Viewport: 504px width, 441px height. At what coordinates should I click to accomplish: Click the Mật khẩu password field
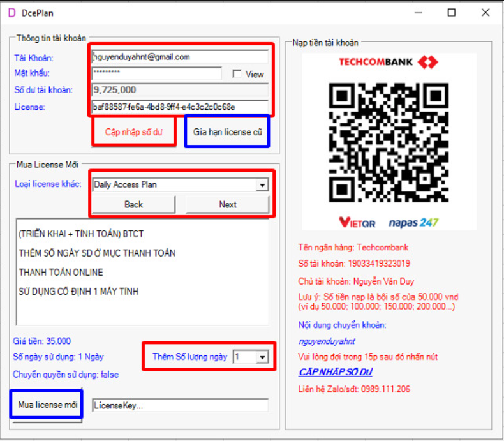tap(157, 73)
